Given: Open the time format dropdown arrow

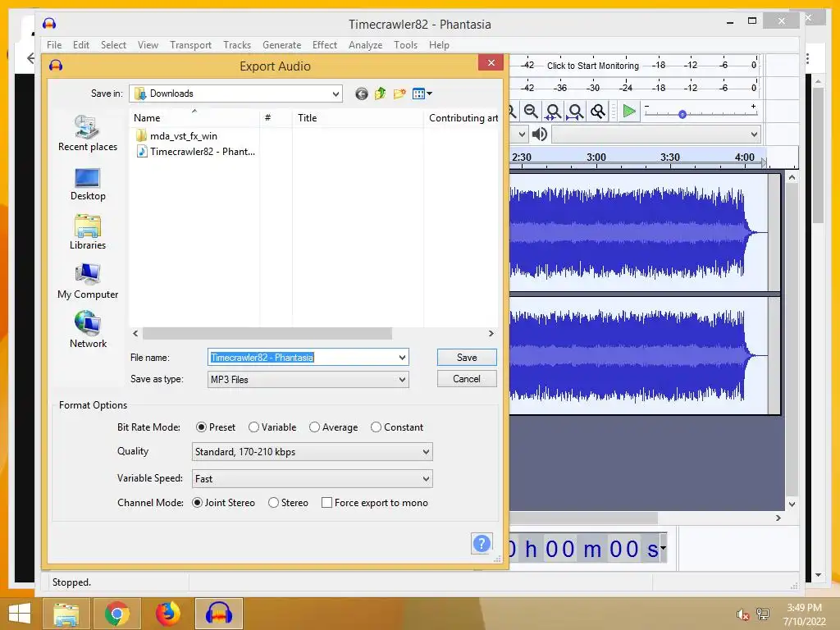Looking at the screenshot, I should 663,548.
